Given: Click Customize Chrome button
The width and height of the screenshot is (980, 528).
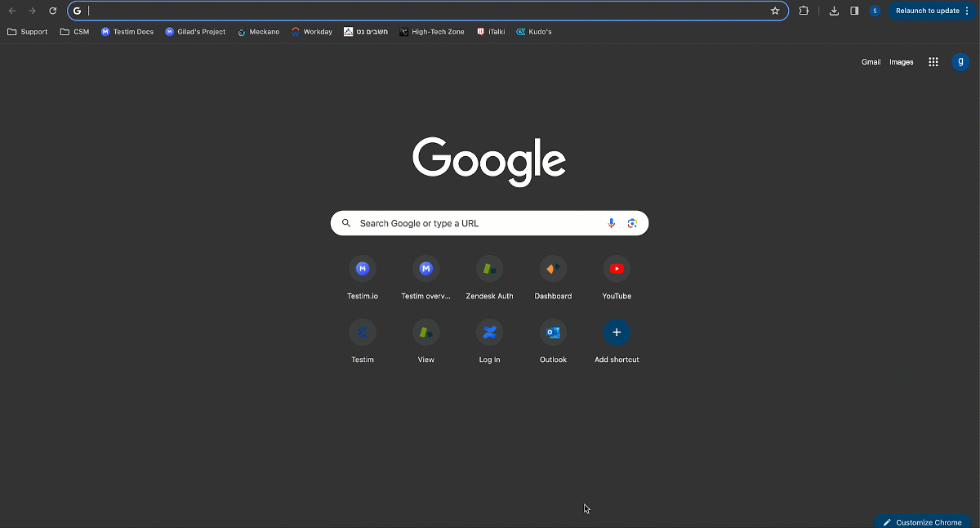Looking at the screenshot, I should [922, 522].
